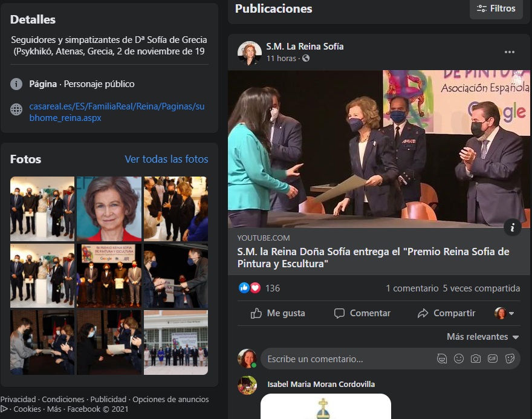Open photo of man in grey receiving award
The height and width of the screenshot is (419, 532).
(x=42, y=342)
